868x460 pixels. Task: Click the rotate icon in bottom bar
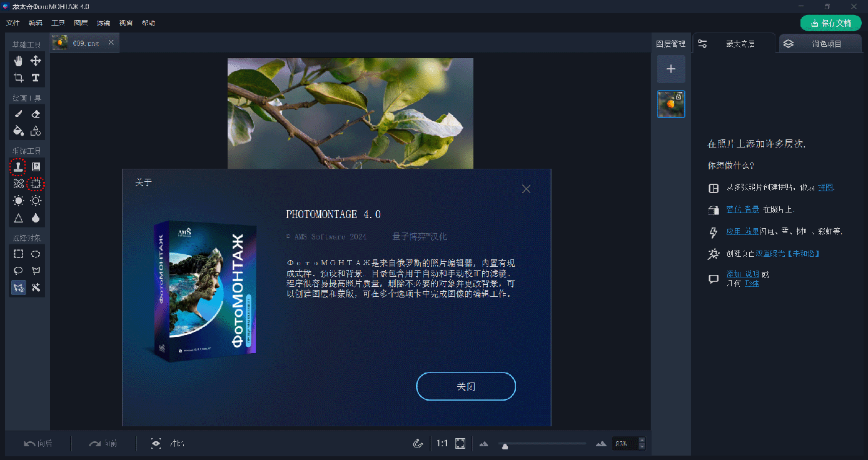418,444
